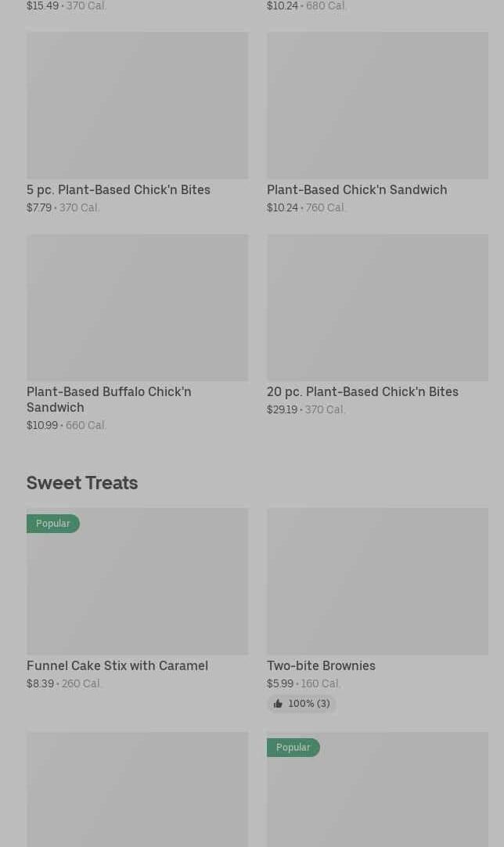The height and width of the screenshot is (847, 504).
Task: Open the 20 pc. Plant-Based Chick'n Bites image
Action: coord(377,308)
